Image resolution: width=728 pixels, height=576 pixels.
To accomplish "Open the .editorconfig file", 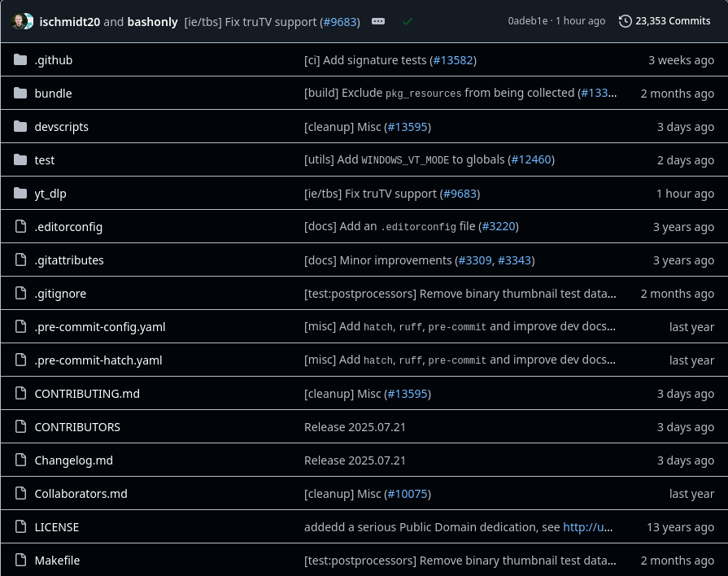I will pyautogui.click(x=68, y=227).
